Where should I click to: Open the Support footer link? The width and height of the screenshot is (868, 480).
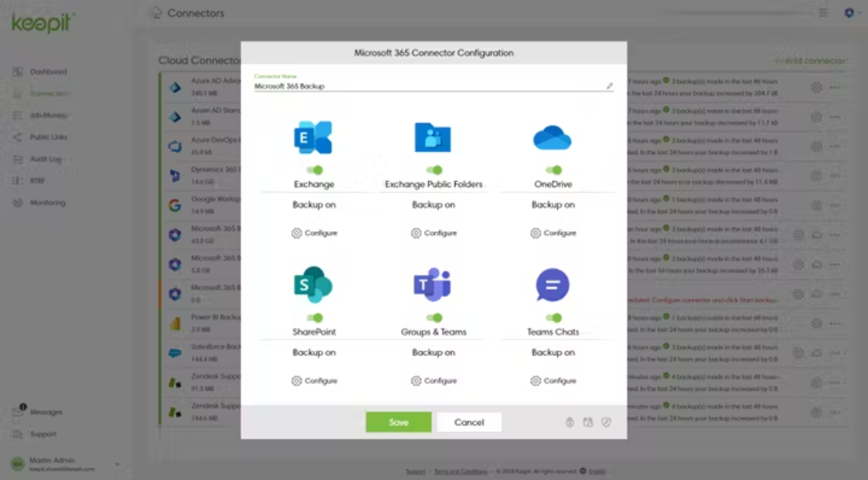tap(416, 471)
